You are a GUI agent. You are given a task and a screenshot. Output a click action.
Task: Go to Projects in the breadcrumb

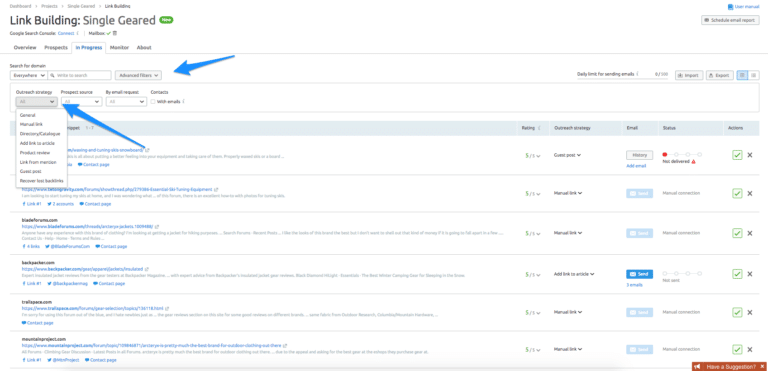(48, 6)
